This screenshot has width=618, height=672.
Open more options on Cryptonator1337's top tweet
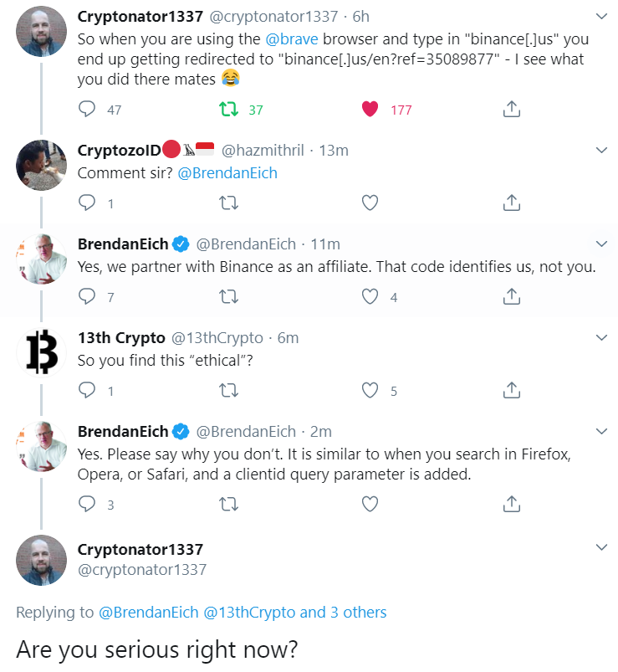(x=601, y=17)
